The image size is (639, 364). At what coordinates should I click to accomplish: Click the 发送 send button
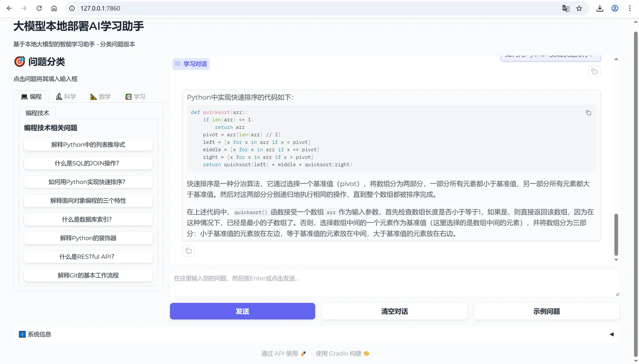pyautogui.click(x=242, y=311)
